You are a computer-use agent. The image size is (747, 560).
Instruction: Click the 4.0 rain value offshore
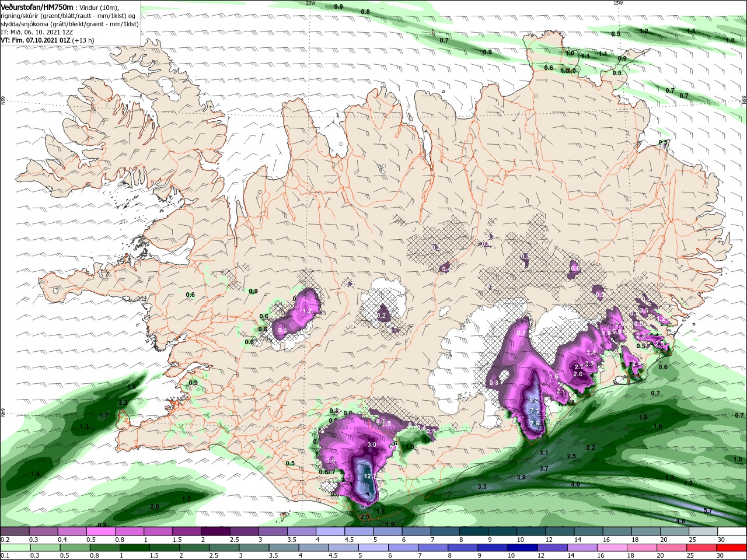click(x=575, y=484)
